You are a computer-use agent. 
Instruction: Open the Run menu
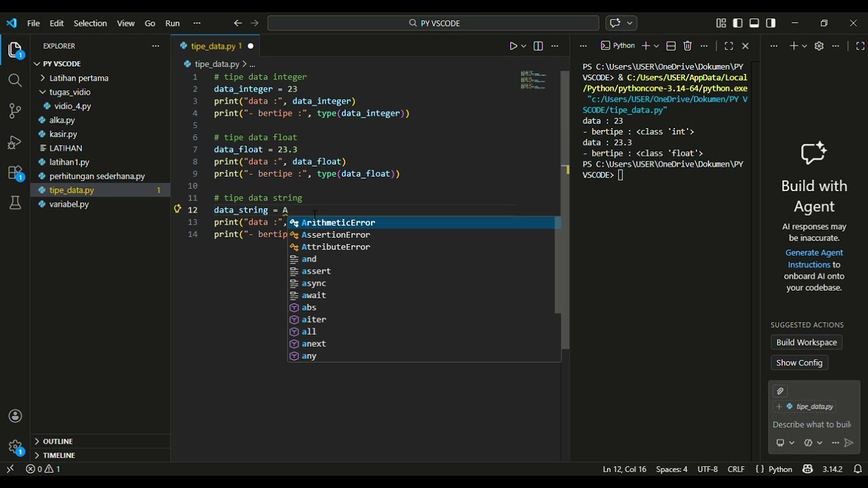pyautogui.click(x=173, y=23)
